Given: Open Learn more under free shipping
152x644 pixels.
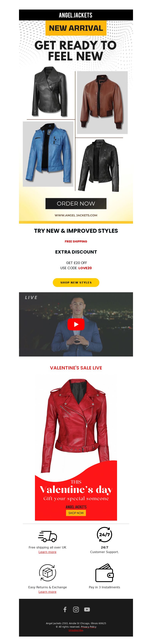Looking at the screenshot, I should [47, 552].
